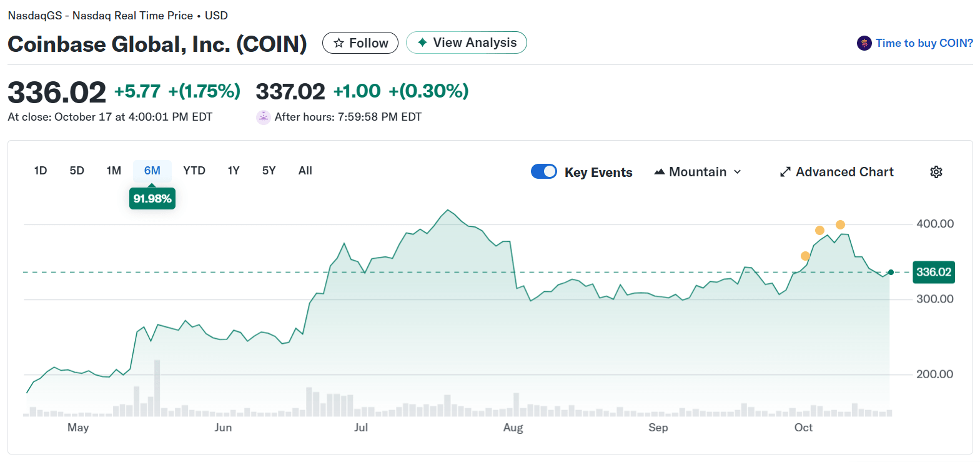Show All price history

click(305, 171)
